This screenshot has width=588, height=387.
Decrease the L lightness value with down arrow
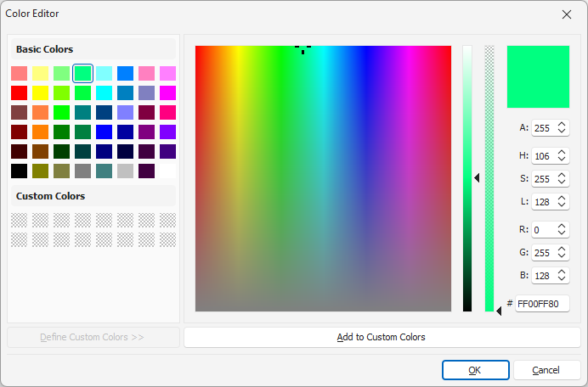click(x=562, y=205)
